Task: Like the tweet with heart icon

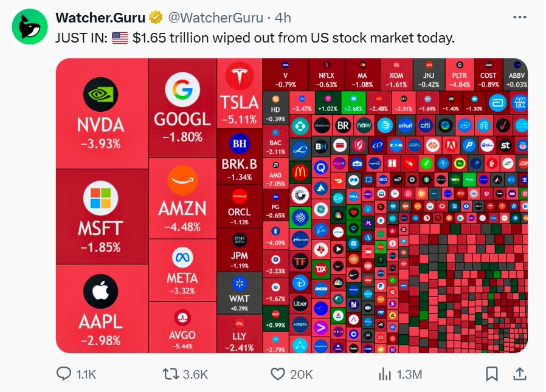Action: (x=278, y=373)
